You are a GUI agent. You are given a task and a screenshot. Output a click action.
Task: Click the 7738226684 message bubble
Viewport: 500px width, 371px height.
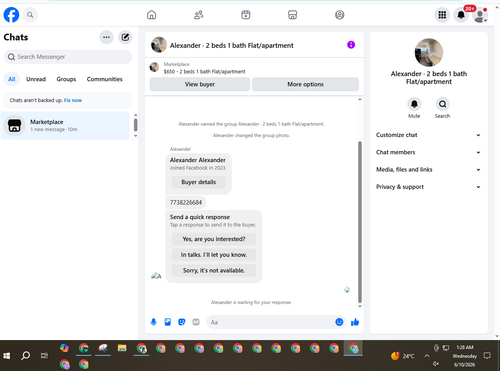click(x=186, y=203)
